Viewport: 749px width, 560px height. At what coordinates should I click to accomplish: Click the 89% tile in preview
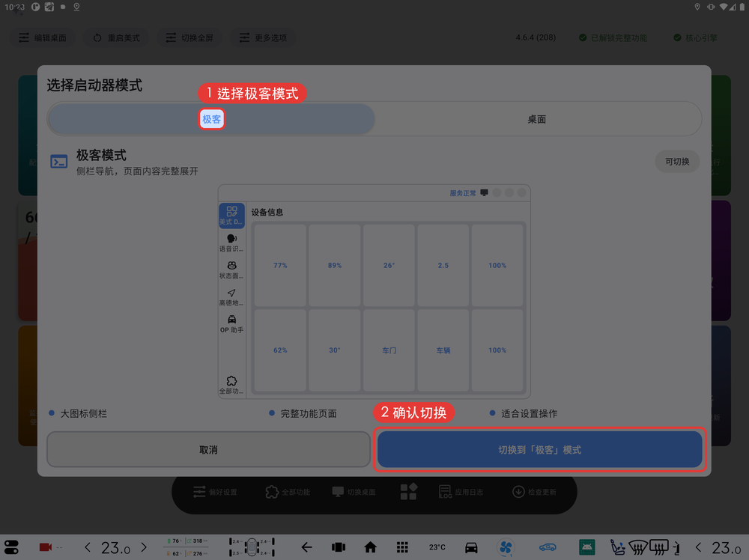click(335, 266)
